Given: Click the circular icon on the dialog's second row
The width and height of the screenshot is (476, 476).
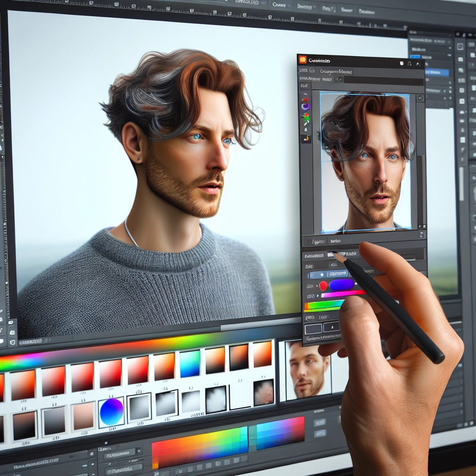Looking at the screenshot, I should [312, 71].
